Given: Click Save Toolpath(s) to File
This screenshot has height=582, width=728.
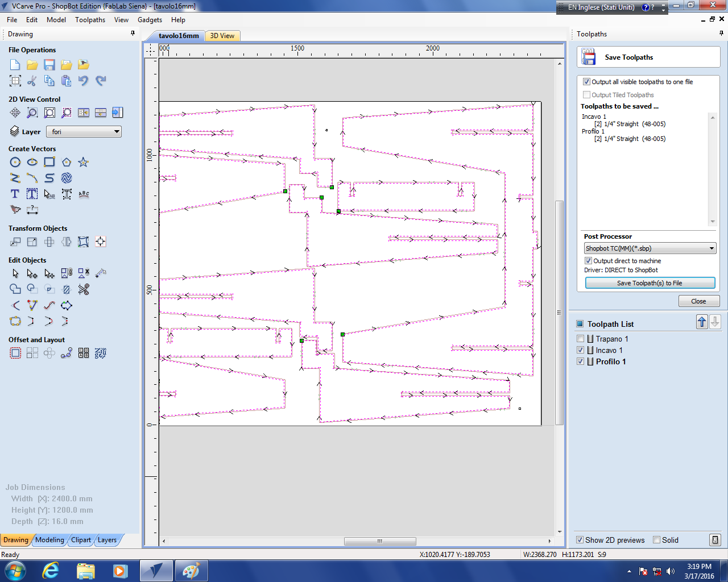Looking at the screenshot, I should [650, 282].
